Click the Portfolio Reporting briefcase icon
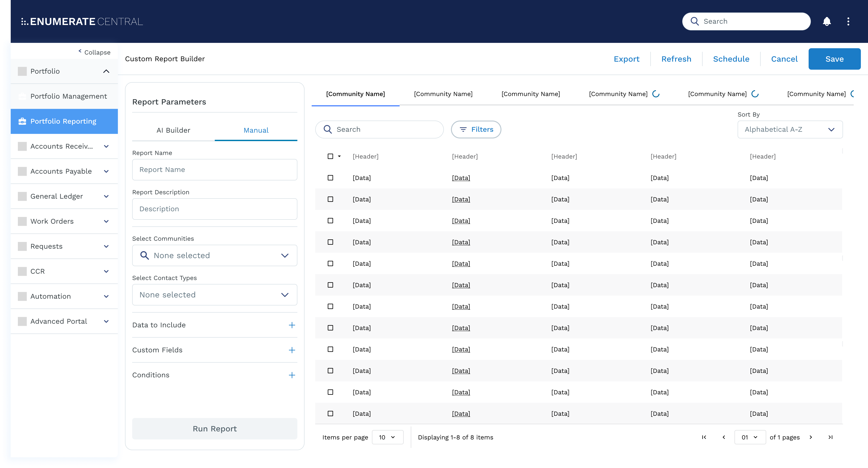This screenshot has width=868, height=468. (x=22, y=121)
